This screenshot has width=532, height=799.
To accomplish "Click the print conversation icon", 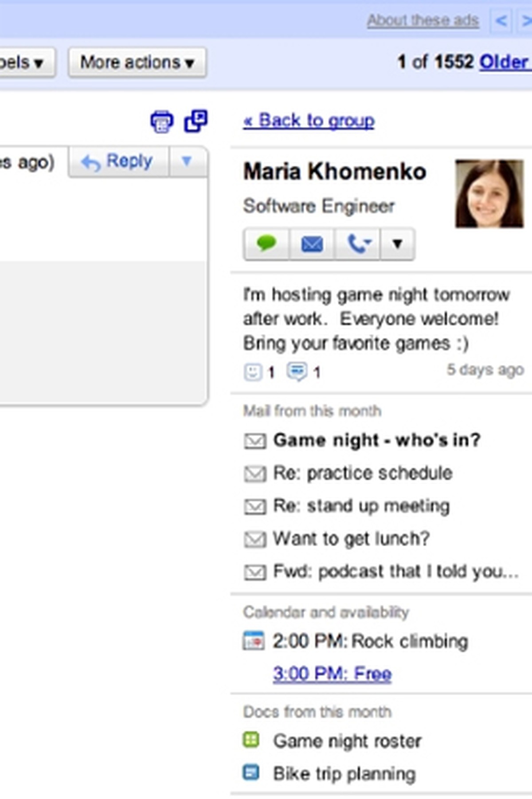I will pos(162,122).
